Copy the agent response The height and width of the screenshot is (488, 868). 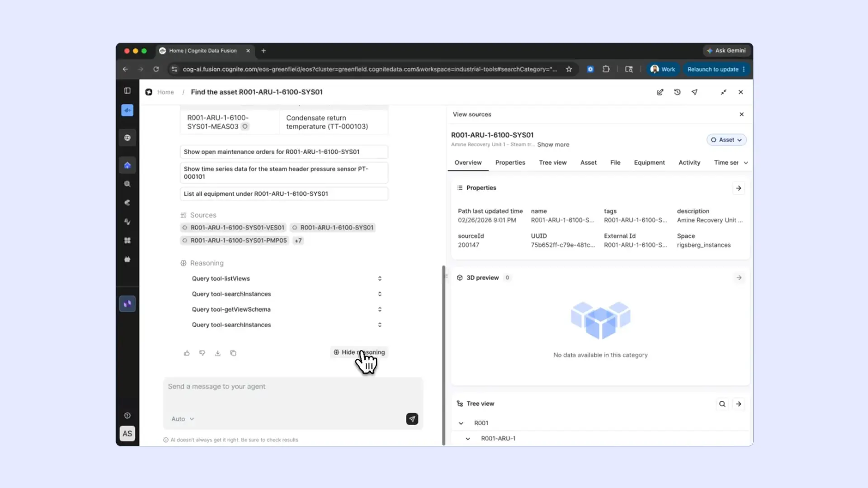(x=233, y=353)
